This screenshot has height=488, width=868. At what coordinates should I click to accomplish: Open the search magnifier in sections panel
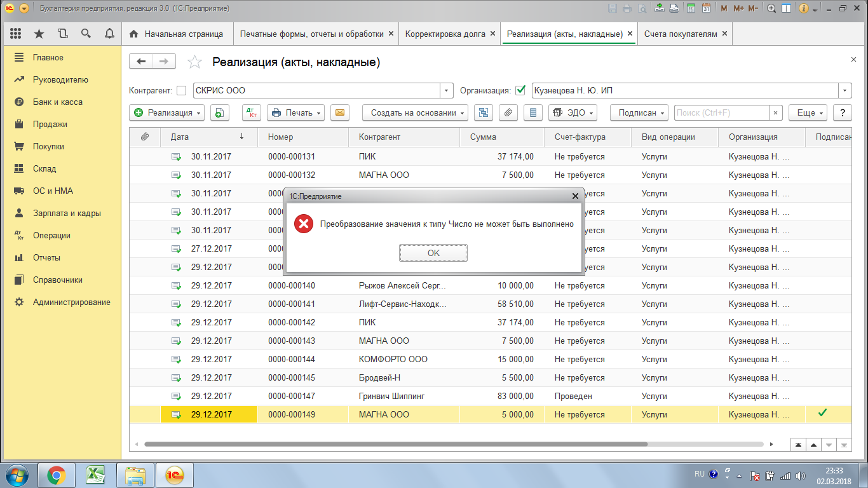point(86,34)
